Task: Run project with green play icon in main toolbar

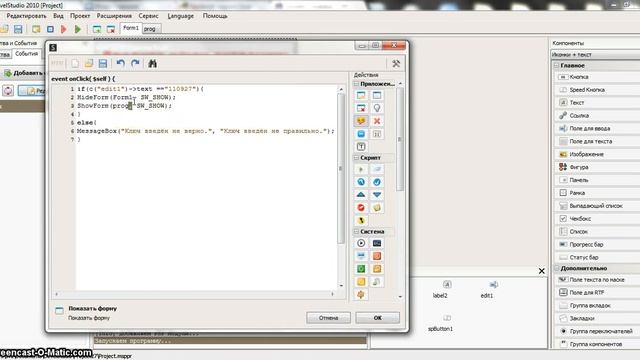Action: (x=78, y=29)
